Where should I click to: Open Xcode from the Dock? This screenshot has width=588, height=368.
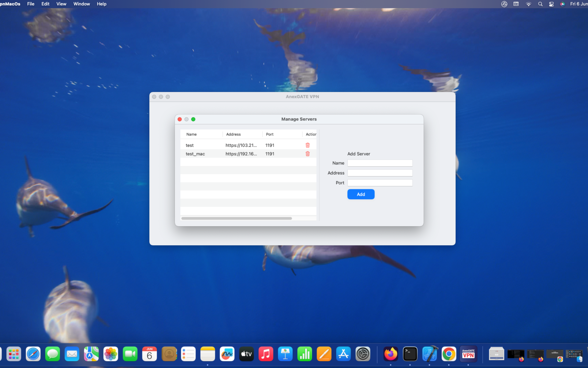tap(430, 354)
